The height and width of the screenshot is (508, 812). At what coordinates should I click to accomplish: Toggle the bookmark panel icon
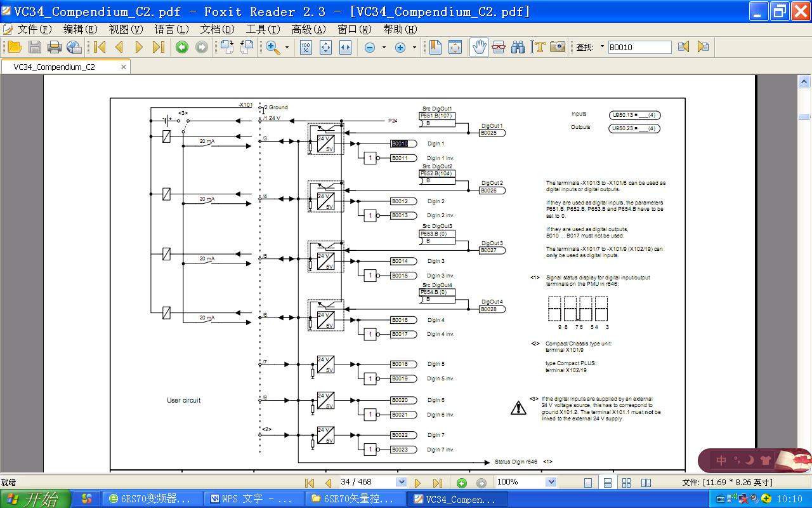435,47
